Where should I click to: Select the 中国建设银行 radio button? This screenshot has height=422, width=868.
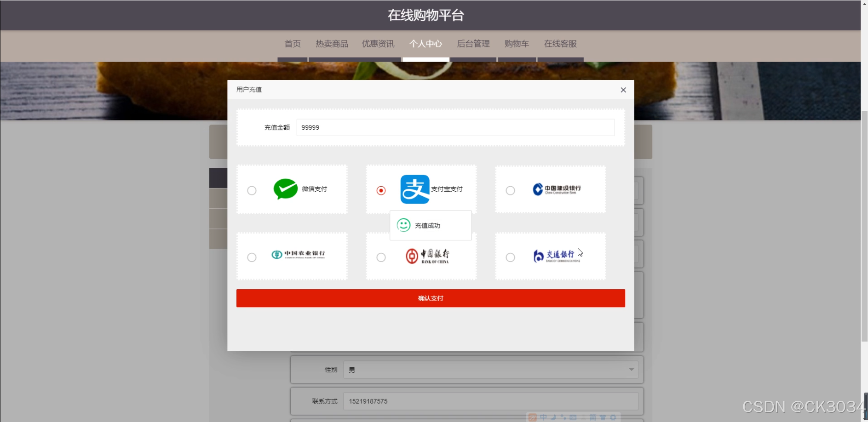click(x=510, y=190)
